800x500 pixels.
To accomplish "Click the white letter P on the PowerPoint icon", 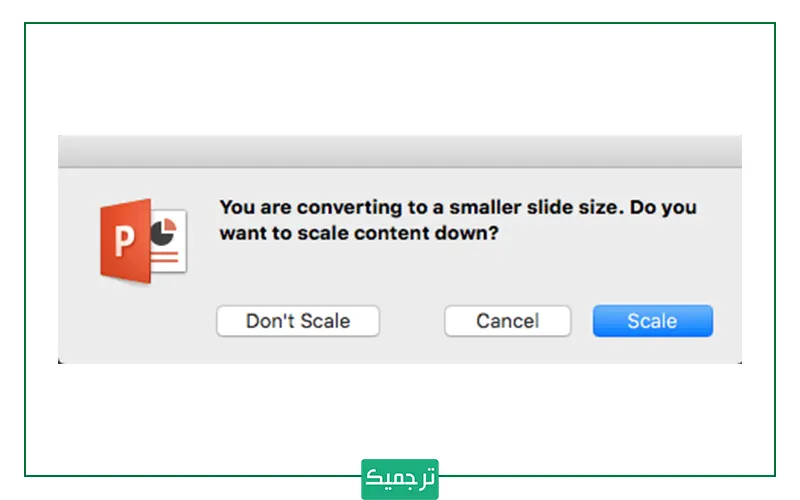I will 125,242.
